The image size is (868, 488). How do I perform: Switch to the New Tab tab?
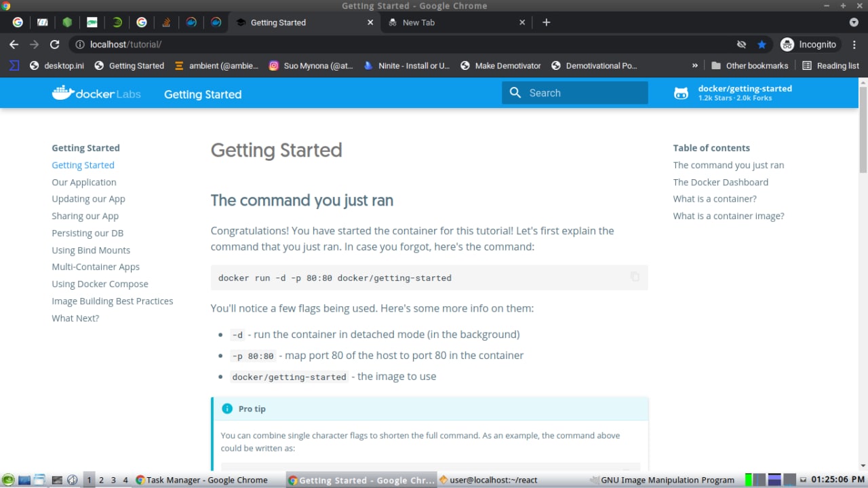click(456, 22)
